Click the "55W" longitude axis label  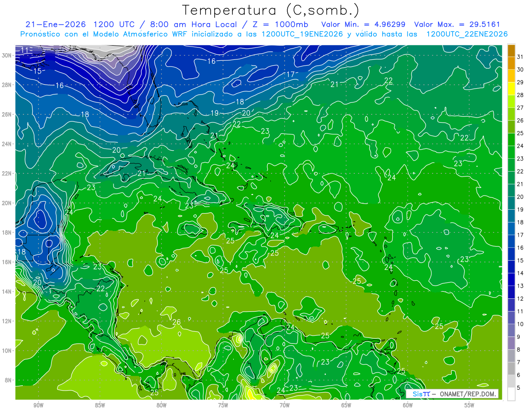point(469,405)
